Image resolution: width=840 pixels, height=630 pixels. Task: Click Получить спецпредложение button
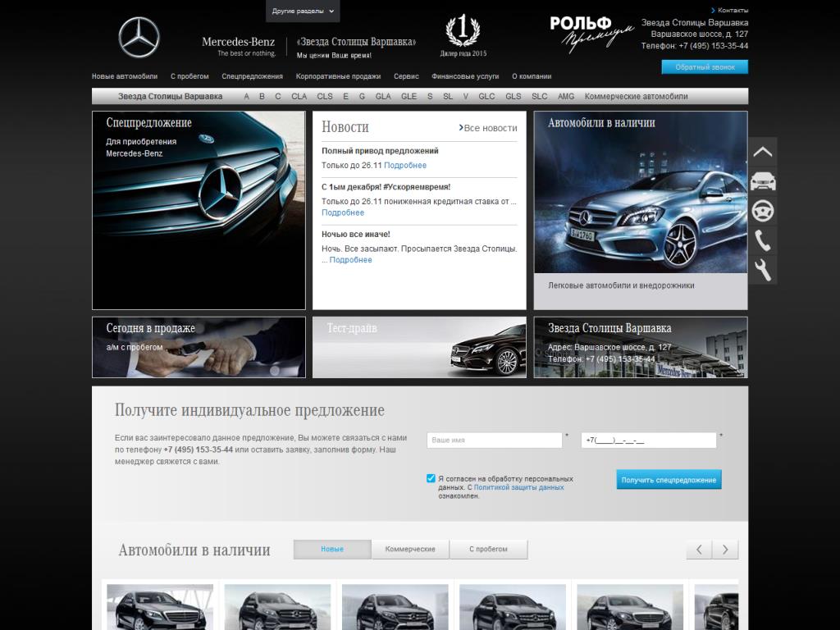pyautogui.click(x=669, y=480)
